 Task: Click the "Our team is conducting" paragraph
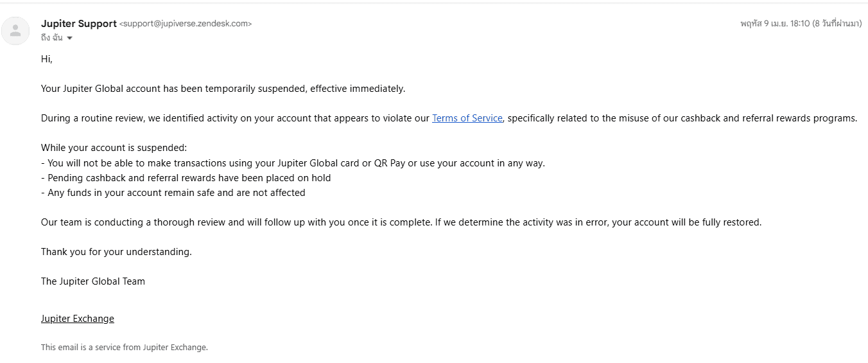click(401, 222)
